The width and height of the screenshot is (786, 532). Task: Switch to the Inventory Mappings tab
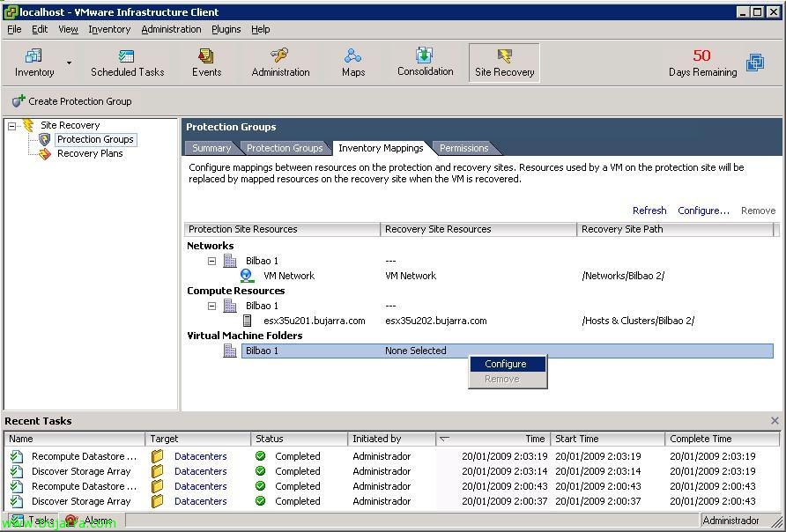[381, 148]
